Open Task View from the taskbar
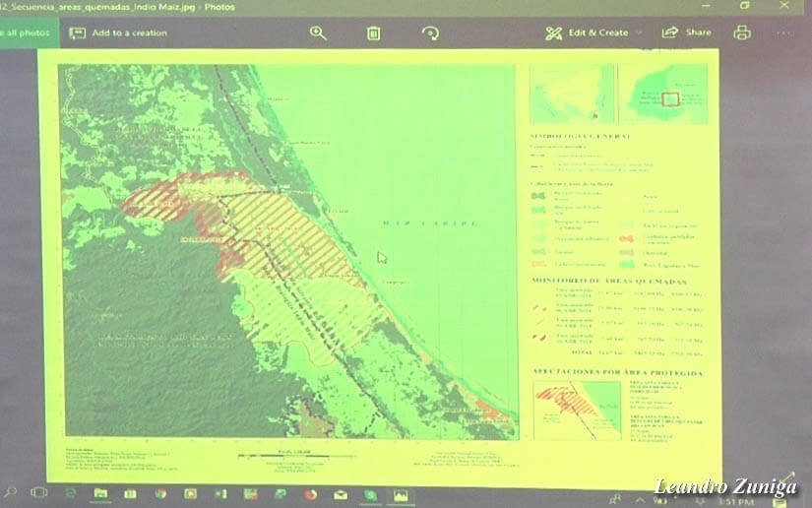 coord(39,492)
